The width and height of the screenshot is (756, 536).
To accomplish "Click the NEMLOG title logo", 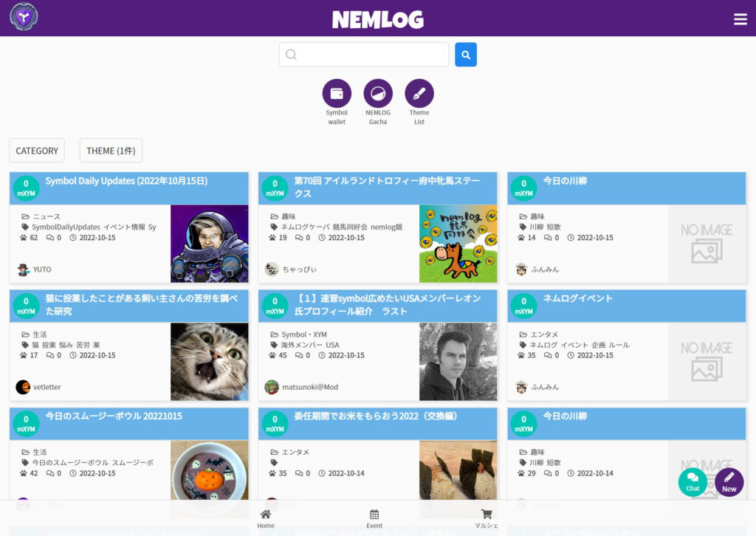I will pyautogui.click(x=378, y=20).
